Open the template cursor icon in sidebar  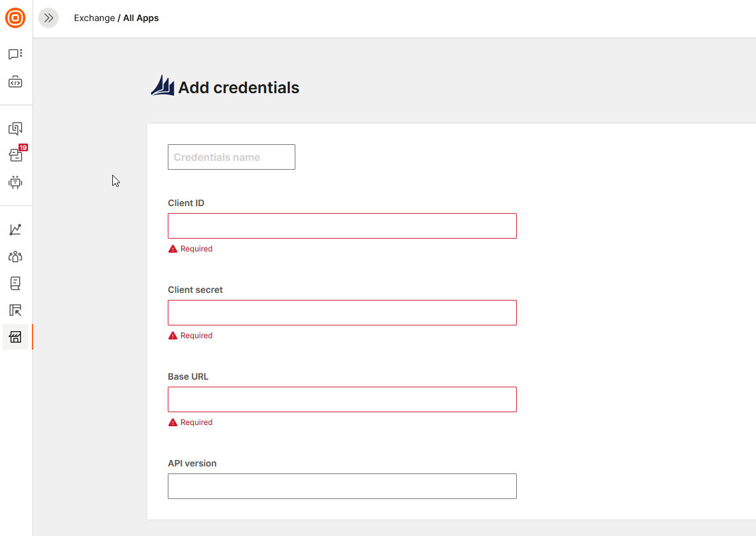(15, 310)
